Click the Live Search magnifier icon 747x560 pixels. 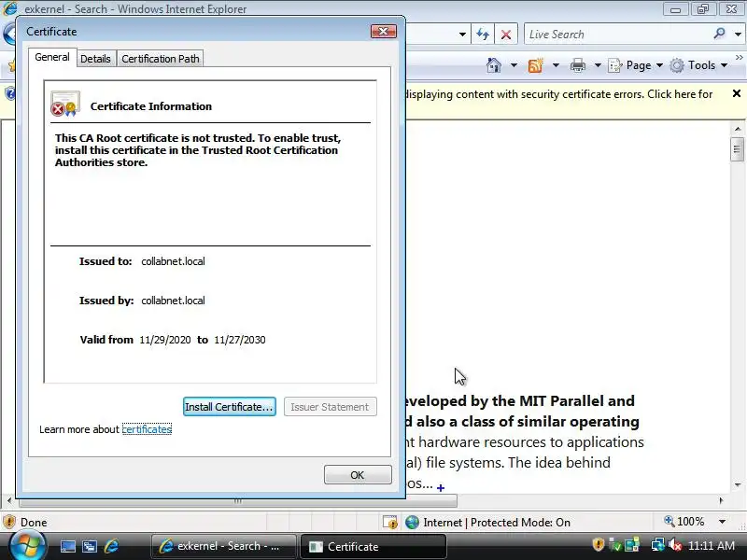coord(719,34)
